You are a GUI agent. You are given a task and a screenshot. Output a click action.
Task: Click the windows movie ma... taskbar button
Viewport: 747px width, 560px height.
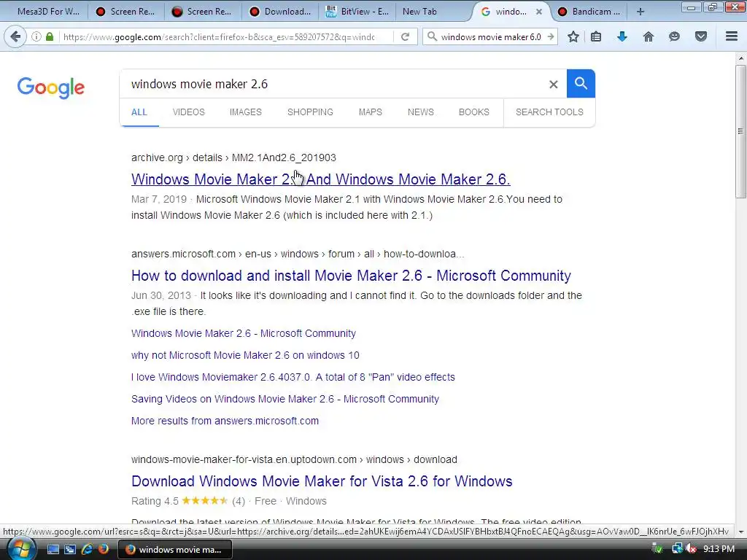point(175,549)
